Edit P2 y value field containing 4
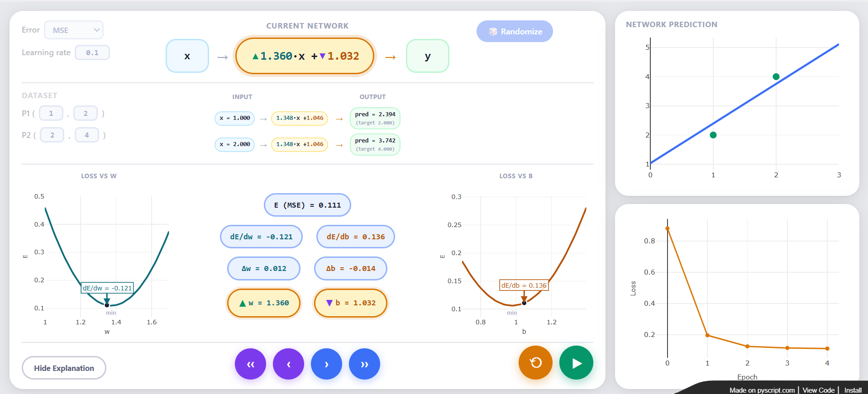 87,135
